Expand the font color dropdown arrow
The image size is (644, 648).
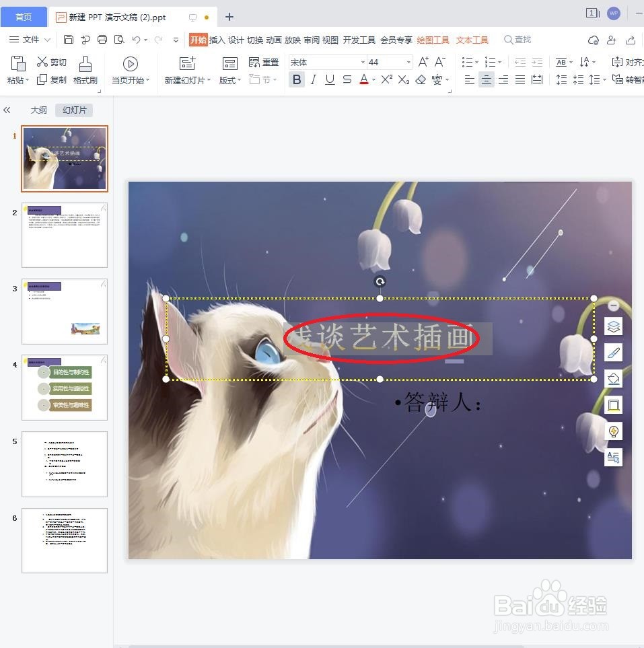pyautogui.click(x=373, y=80)
